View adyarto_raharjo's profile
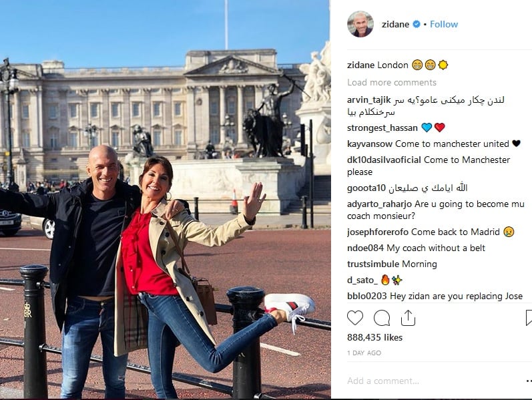The width and height of the screenshot is (532, 400). [379, 204]
